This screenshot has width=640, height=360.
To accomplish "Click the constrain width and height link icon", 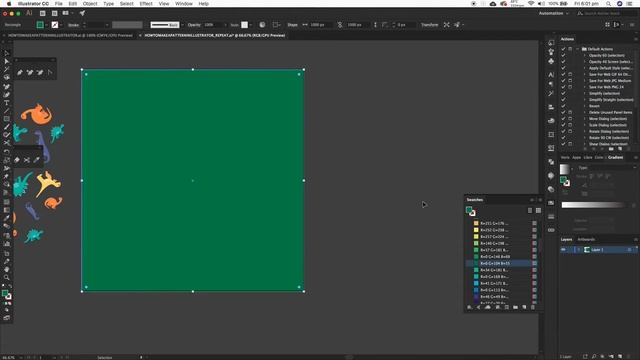I will tap(340, 25).
